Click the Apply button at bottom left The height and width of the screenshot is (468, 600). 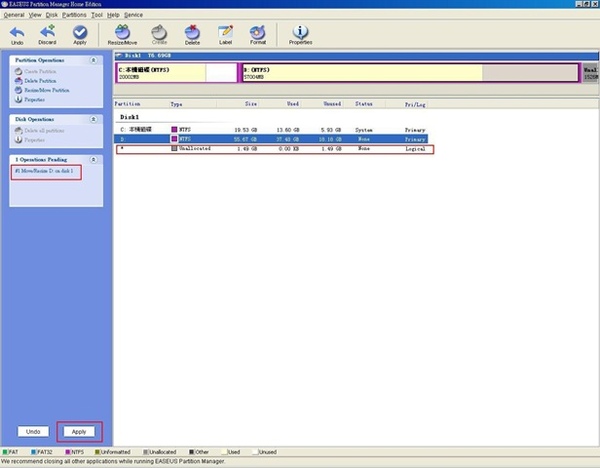[x=79, y=432]
